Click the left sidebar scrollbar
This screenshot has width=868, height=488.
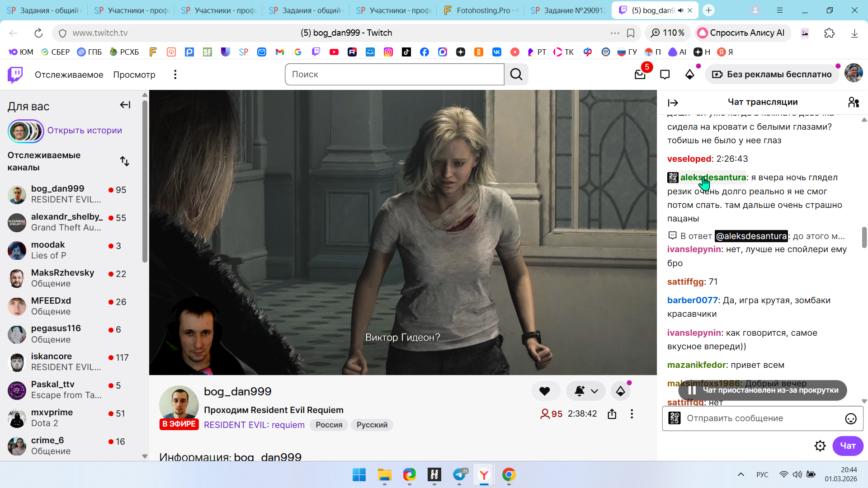(x=145, y=181)
